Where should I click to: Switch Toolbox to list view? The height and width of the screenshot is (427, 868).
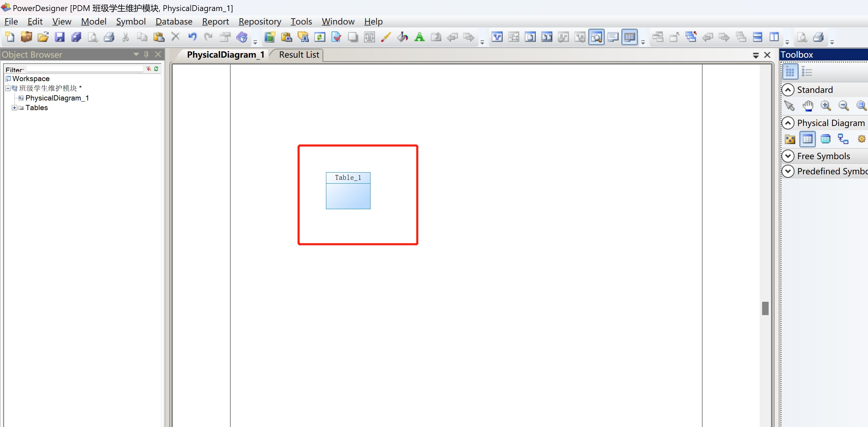[x=807, y=72]
